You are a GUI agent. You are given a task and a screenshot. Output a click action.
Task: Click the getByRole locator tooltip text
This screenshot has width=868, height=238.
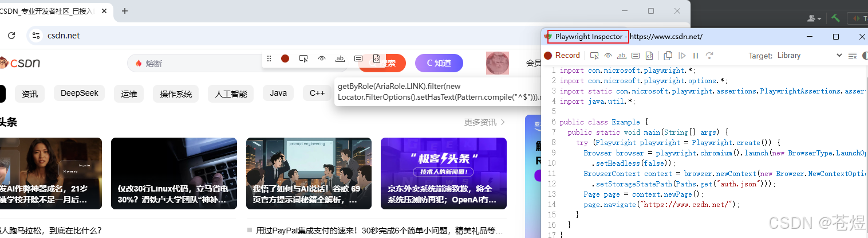439,91
